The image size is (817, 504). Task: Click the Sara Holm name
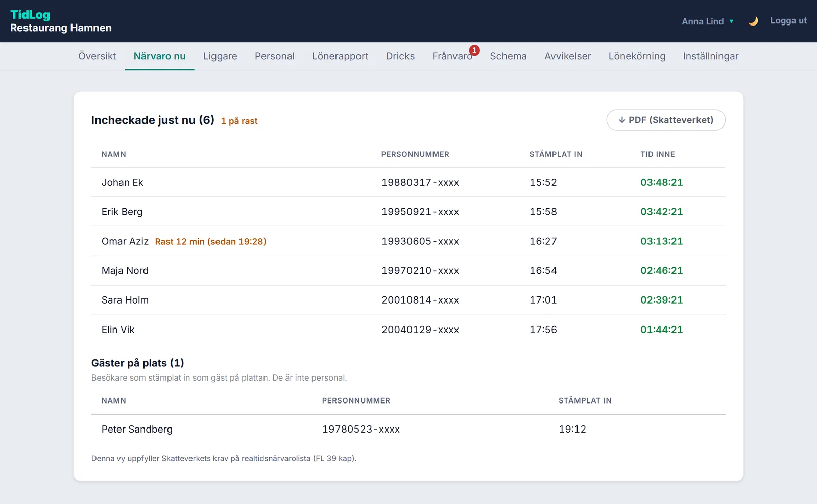pyautogui.click(x=125, y=300)
